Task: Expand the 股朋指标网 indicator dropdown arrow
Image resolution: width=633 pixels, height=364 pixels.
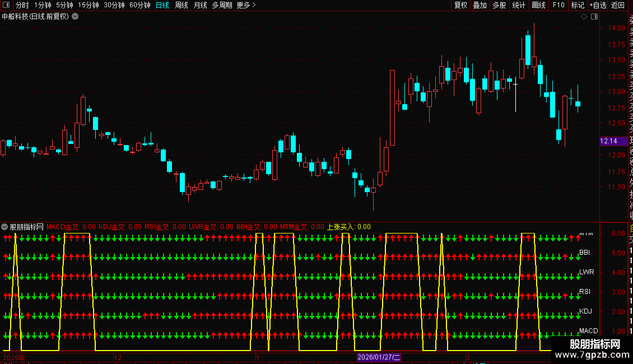Action: tap(4, 227)
